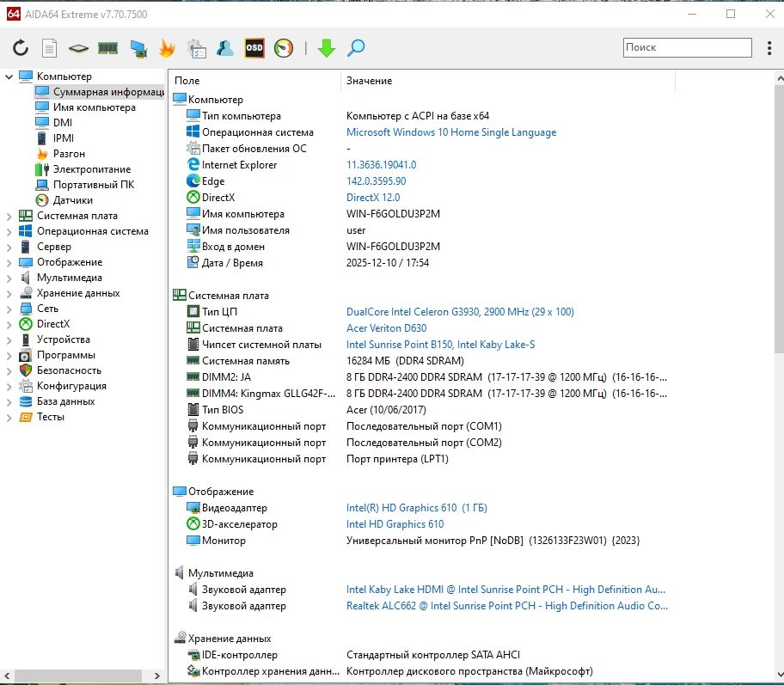
Task: Select Безопасность in the tree
Action: click(x=69, y=370)
